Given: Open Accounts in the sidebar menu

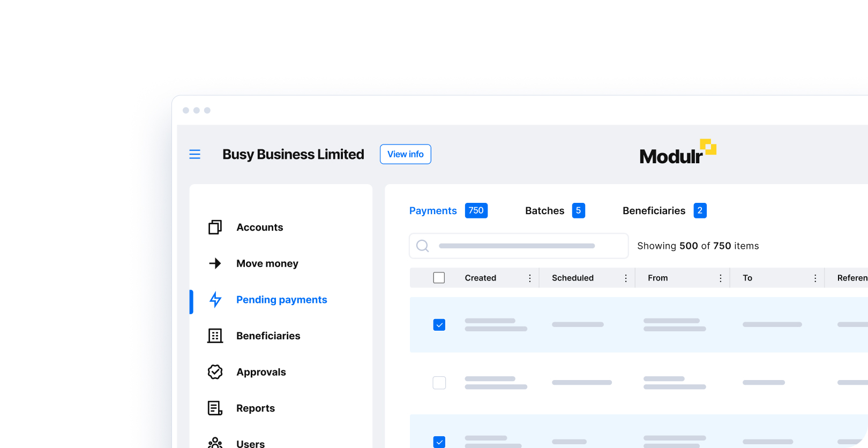Looking at the screenshot, I should pos(259,227).
